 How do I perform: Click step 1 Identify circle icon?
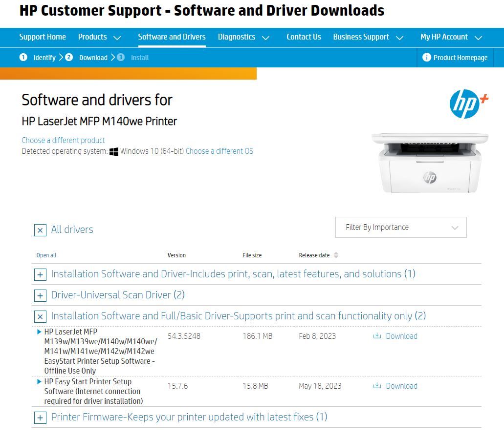[x=23, y=57]
